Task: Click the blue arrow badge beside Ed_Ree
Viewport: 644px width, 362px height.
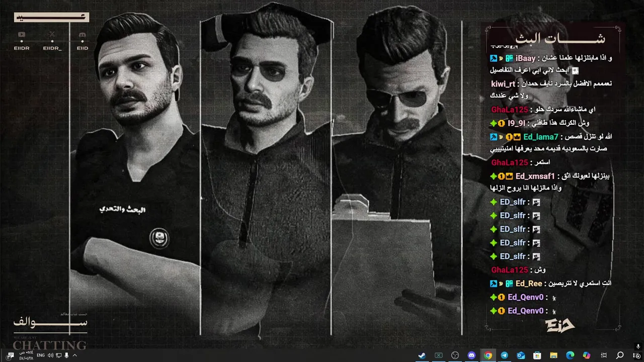Action: [x=494, y=284]
